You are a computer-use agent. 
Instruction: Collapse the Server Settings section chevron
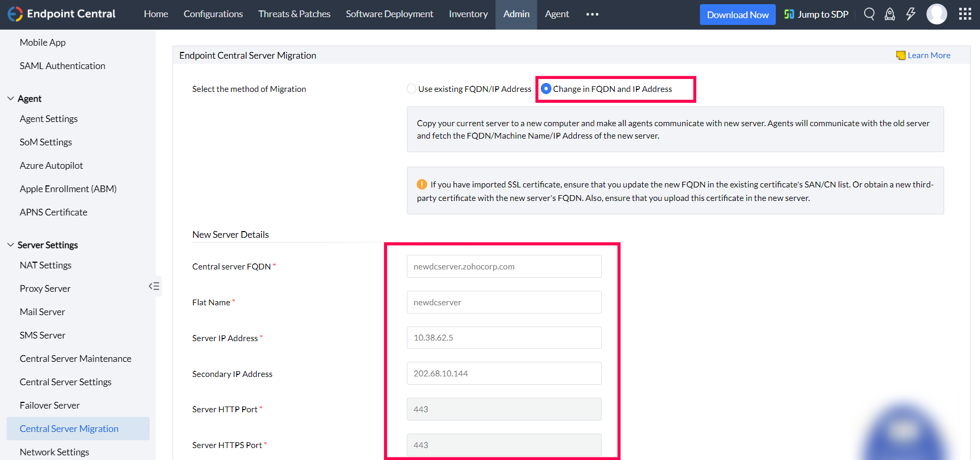click(x=10, y=245)
